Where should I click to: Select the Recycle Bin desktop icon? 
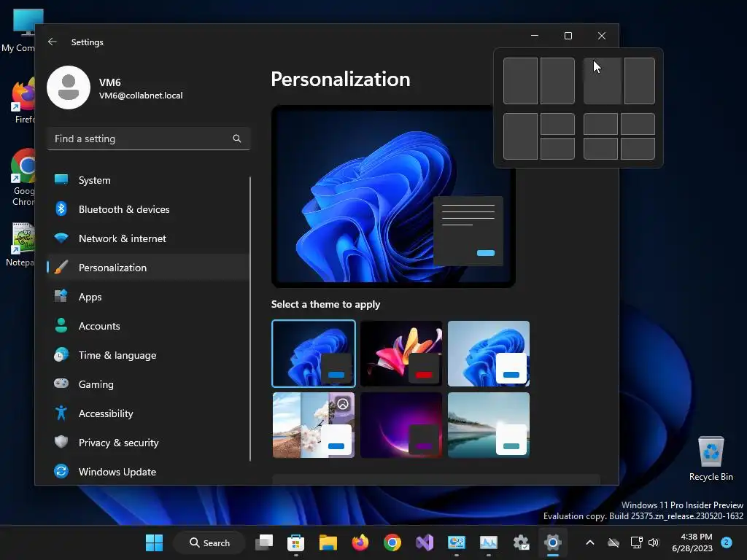(711, 459)
